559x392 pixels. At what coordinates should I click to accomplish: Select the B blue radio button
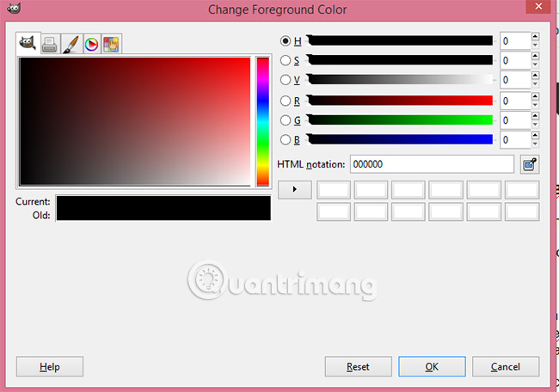(x=286, y=140)
